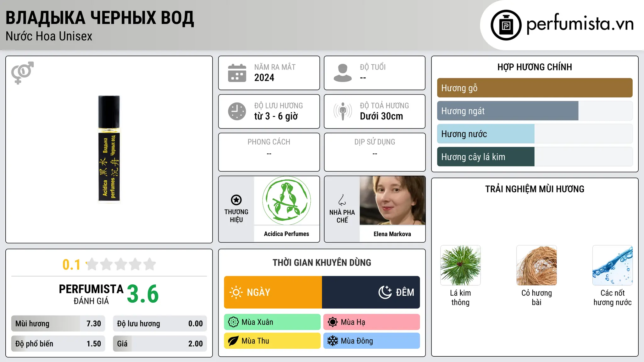
Task: Click the Nước Hoa Unisex subtitle
Action: pyautogui.click(x=49, y=36)
